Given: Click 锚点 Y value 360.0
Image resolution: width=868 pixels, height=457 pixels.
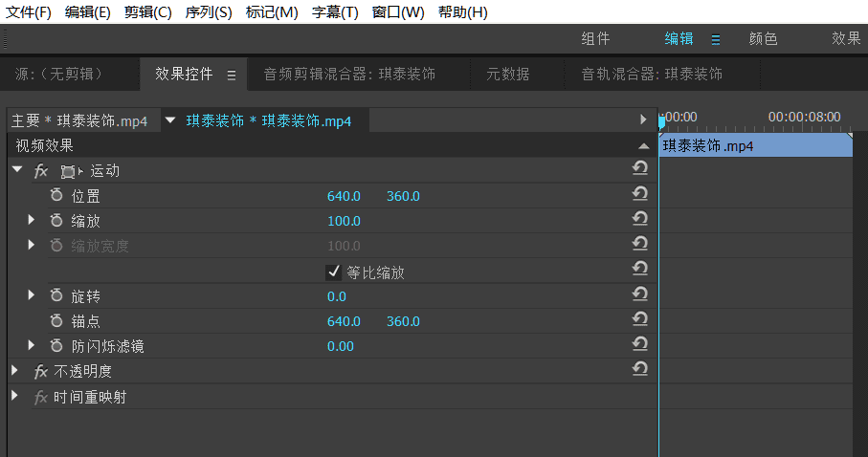Looking at the screenshot, I should pos(403,321).
